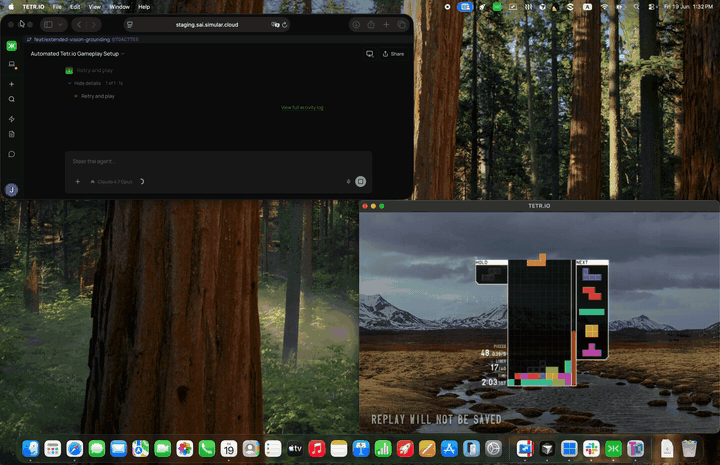This screenshot has height=465, width=720.
Task: Open the Help menu
Action: click(144, 7)
